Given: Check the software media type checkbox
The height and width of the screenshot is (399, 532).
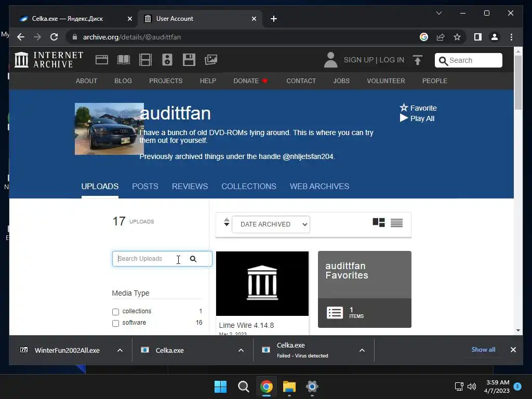Looking at the screenshot, I should coord(115,323).
